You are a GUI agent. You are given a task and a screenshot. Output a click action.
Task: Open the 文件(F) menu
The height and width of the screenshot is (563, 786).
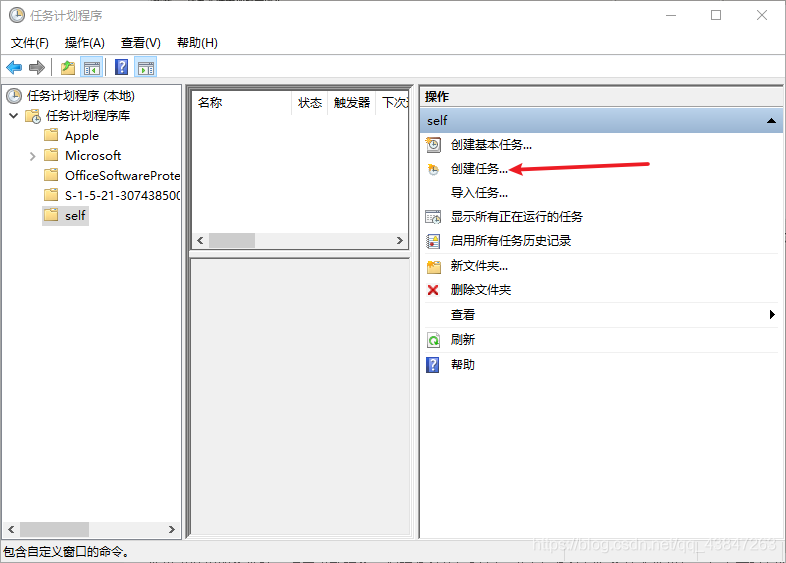[x=30, y=43]
